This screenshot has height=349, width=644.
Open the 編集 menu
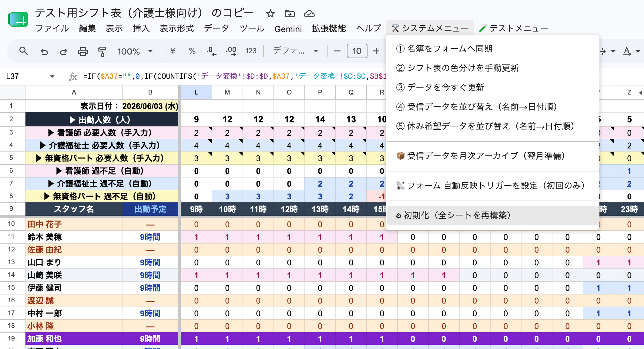tap(87, 28)
